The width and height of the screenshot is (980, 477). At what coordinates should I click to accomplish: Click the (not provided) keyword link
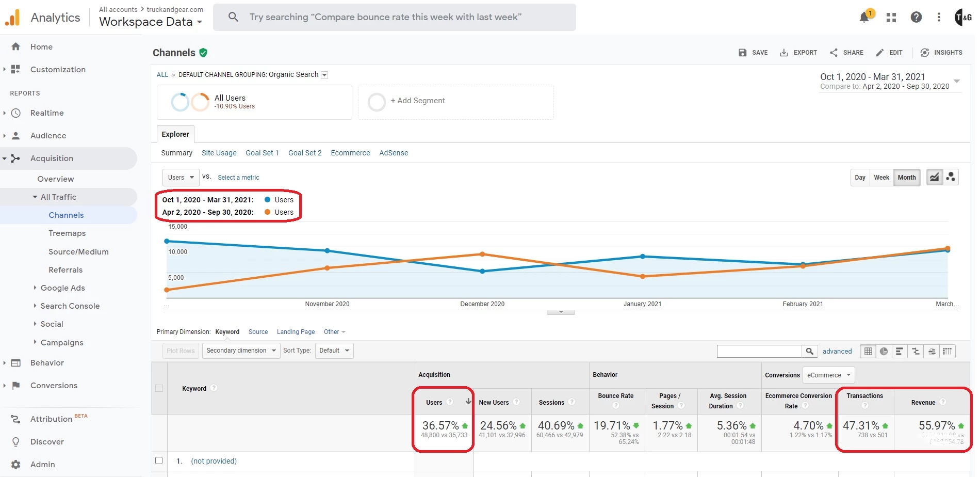pos(214,461)
